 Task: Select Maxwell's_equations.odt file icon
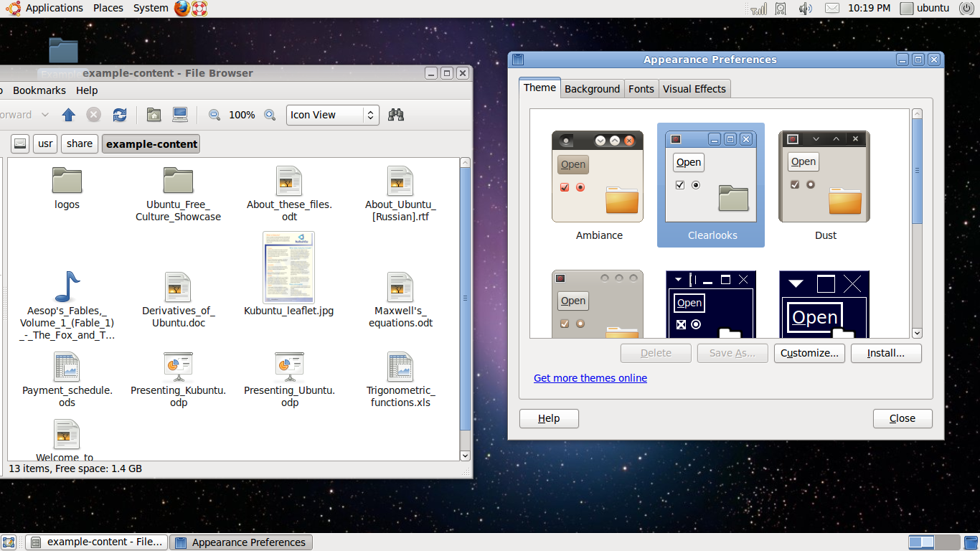[x=400, y=287]
